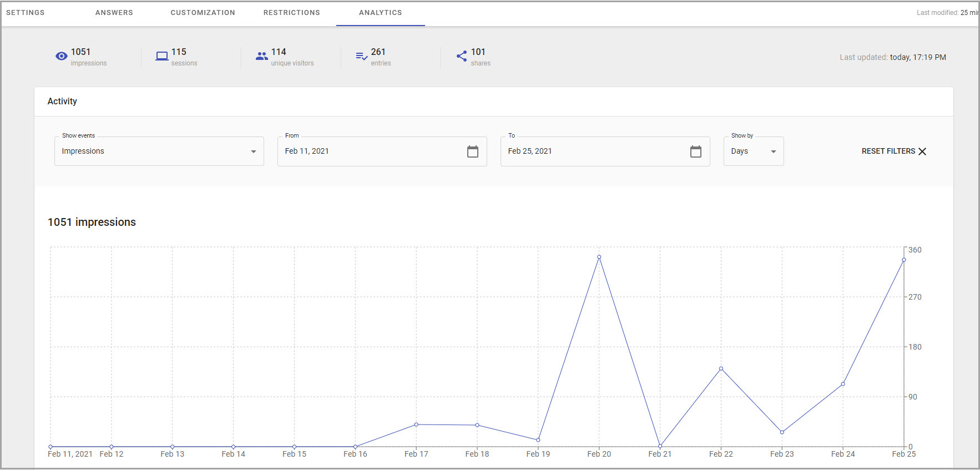Click the 360 y-axis label

click(915, 250)
